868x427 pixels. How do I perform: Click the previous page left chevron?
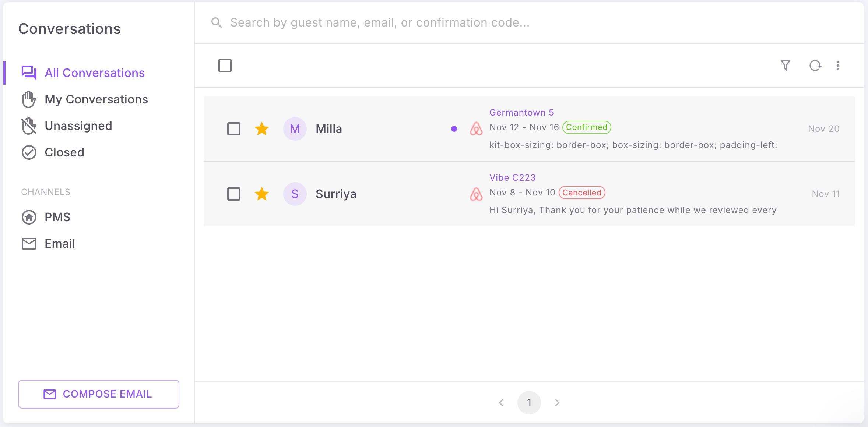click(501, 402)
